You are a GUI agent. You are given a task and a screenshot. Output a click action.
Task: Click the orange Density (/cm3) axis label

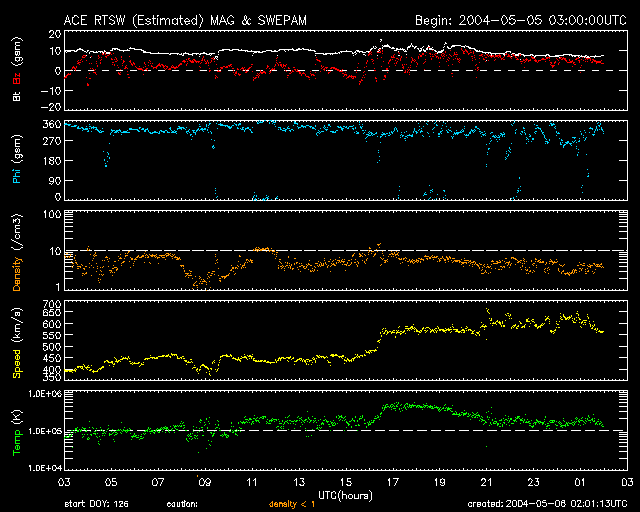click(17, 250)
